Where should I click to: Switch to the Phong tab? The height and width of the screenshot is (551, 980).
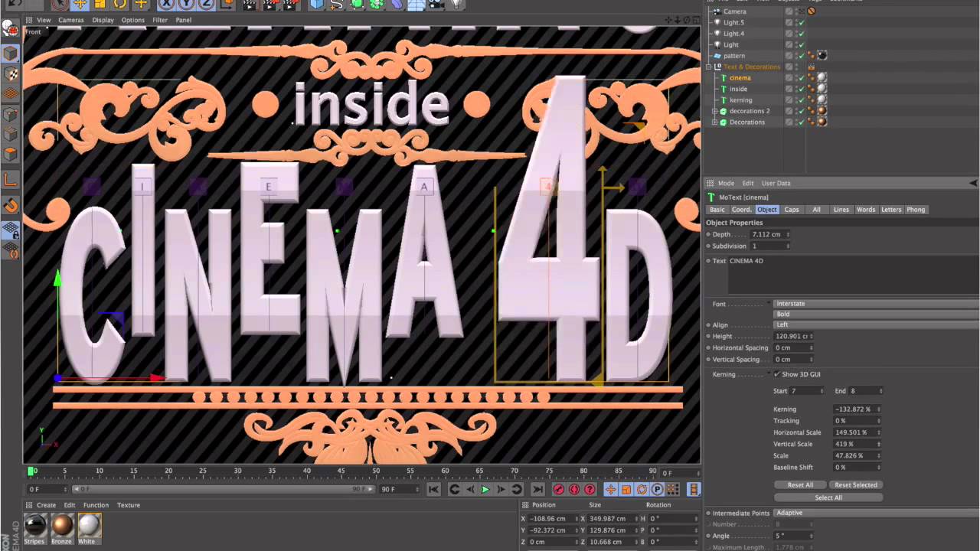(916, 210)
